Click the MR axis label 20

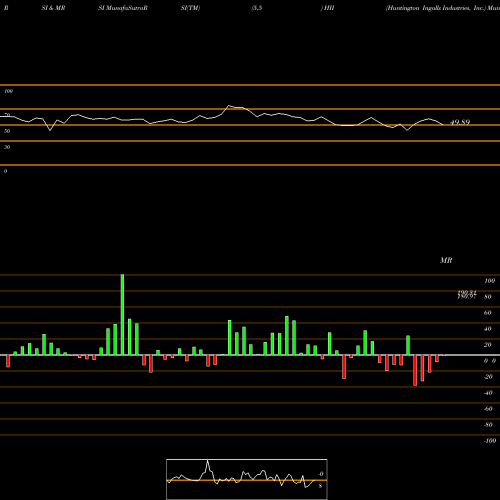488,345
